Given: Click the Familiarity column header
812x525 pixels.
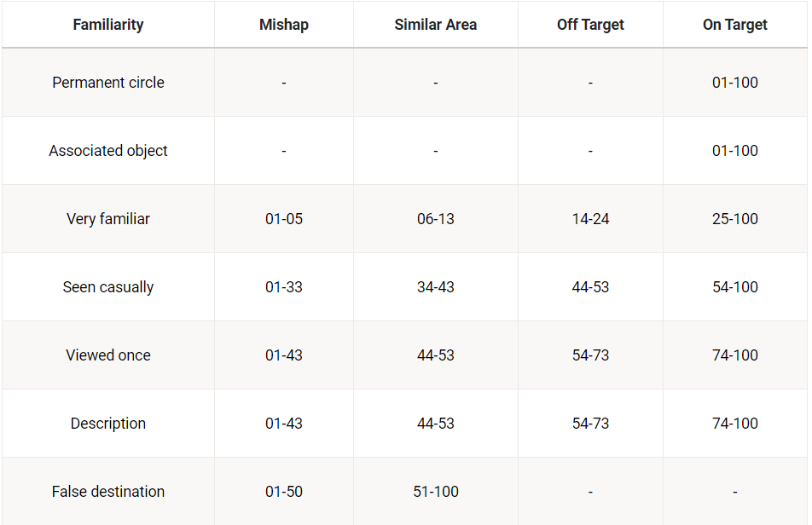Looking at the screenshot, I should (108, 25).
